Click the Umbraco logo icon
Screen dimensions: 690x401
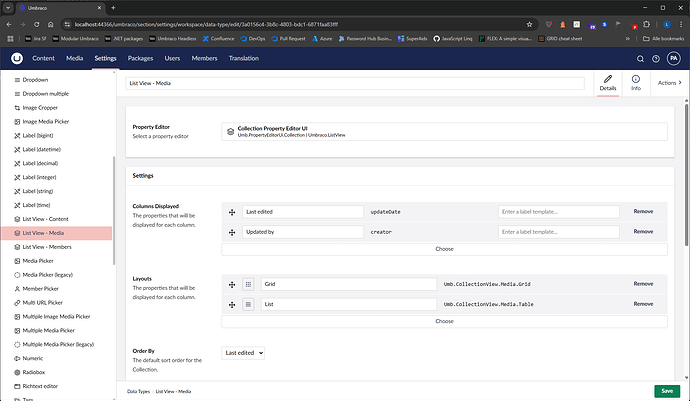click(x=17, y=58)
